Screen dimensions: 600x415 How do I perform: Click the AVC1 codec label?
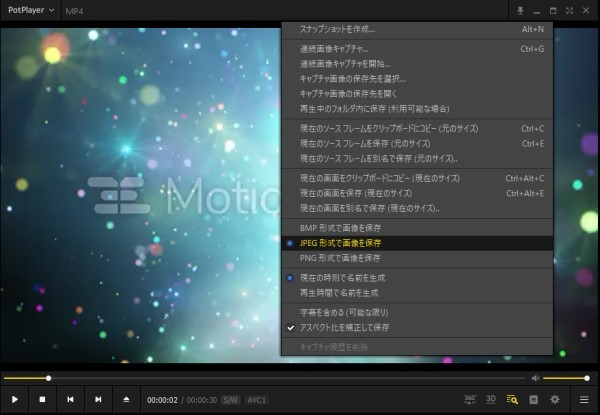257,400
